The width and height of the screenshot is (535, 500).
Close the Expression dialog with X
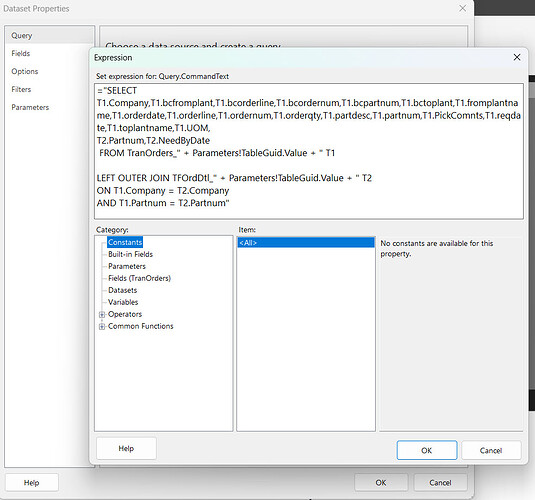click(517, 57)
